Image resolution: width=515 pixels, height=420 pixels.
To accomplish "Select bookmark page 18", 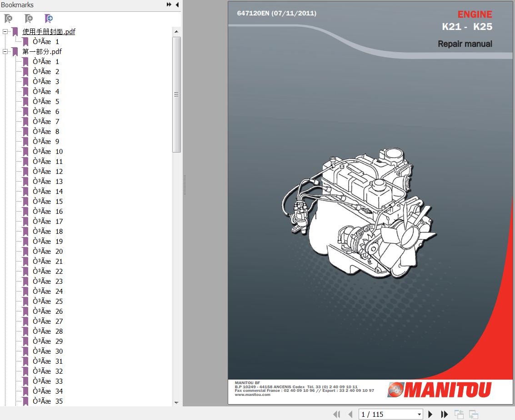I will [x=48, y=231].
